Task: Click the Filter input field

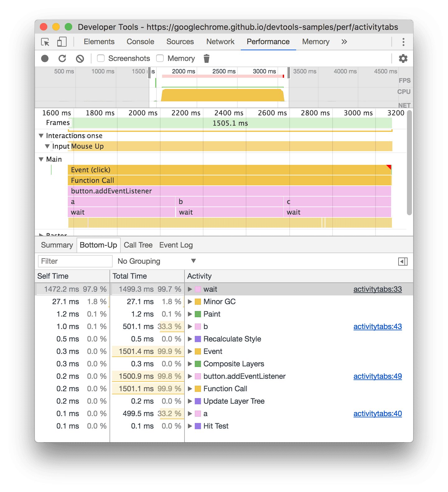Action: pos(75,261)
